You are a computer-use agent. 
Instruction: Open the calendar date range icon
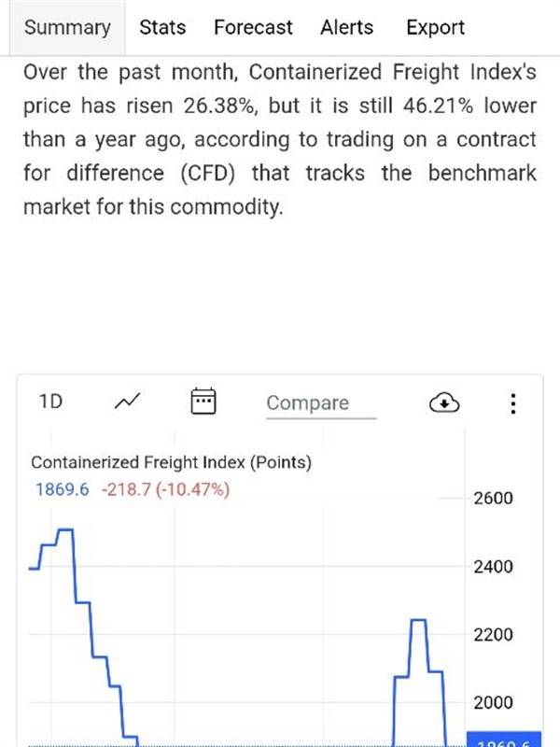pyautogui.click(x=203, y=401)
